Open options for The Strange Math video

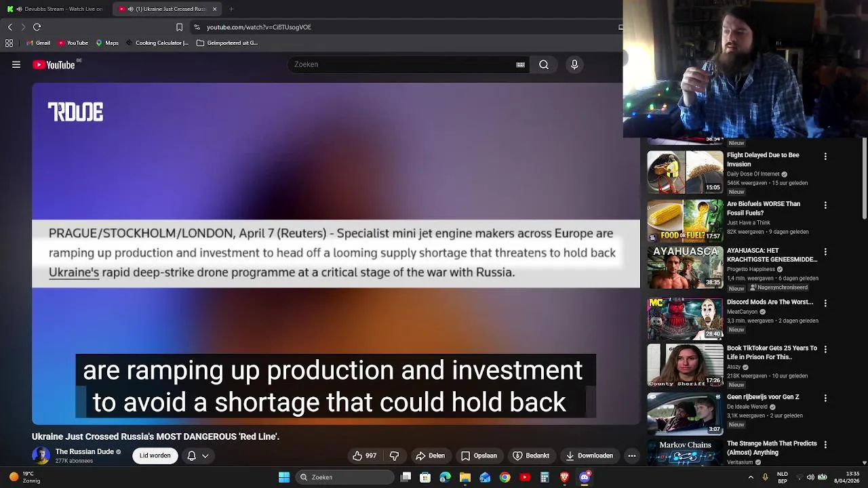click(825, 445)
